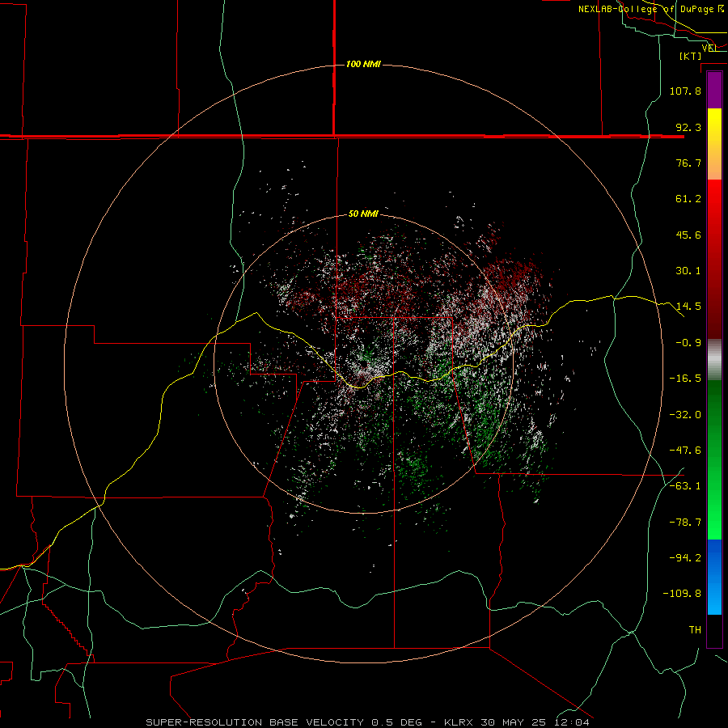Click the blue segment of the color bar

[x=714, y=577]
